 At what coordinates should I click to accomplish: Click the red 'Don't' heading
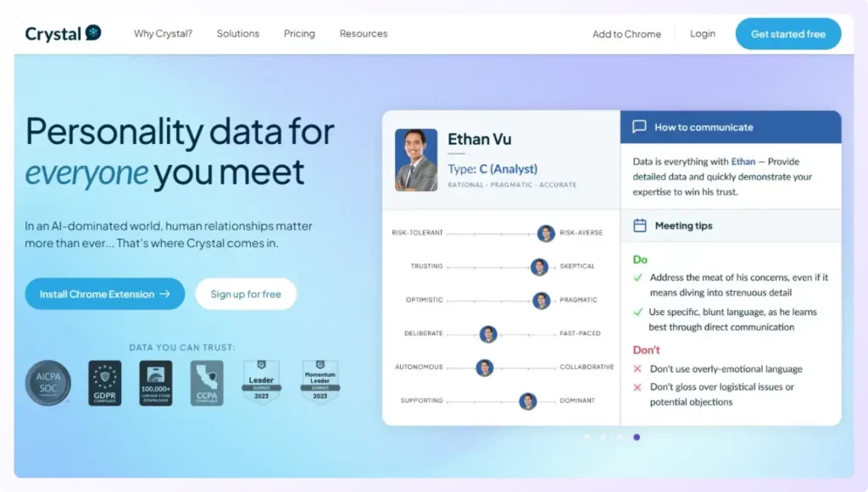[x=647, y=350]
